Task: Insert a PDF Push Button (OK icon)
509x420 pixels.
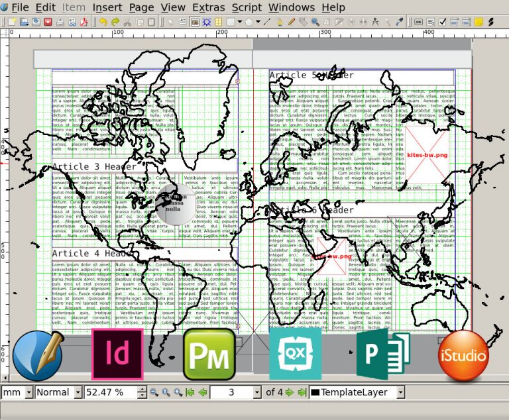Action: [x=418, y=22]
